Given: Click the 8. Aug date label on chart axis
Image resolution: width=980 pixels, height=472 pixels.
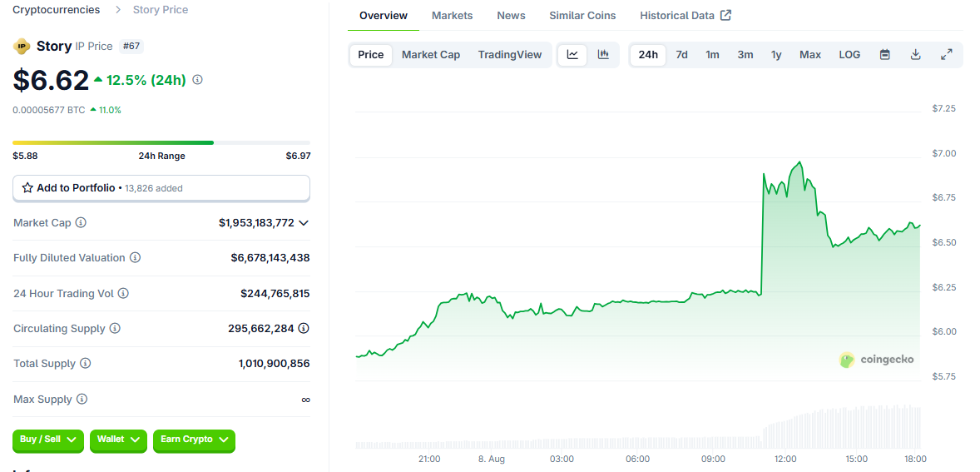Looking at the screenshot, I should (x=492, y=459).
